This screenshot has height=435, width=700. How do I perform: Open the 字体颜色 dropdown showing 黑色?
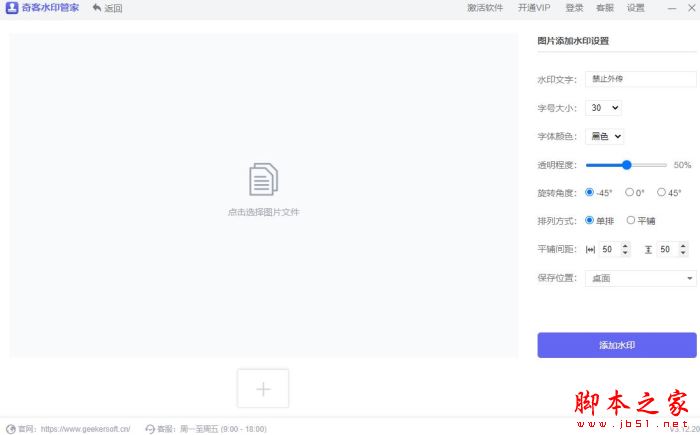[604, 136]
